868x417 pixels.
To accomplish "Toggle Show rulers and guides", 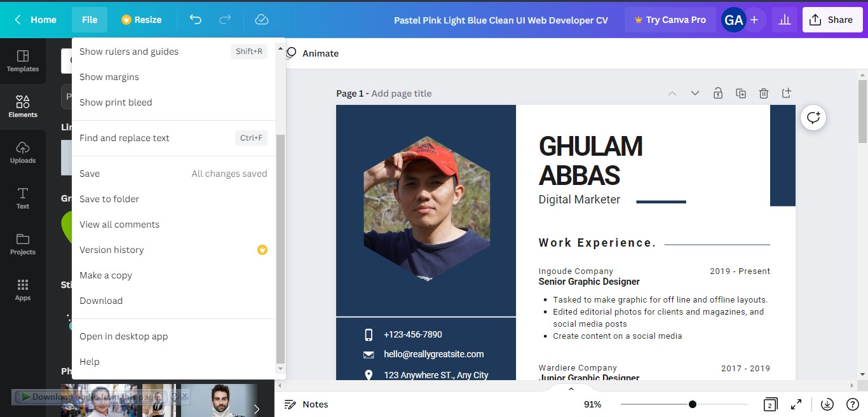I will (129, 51).
